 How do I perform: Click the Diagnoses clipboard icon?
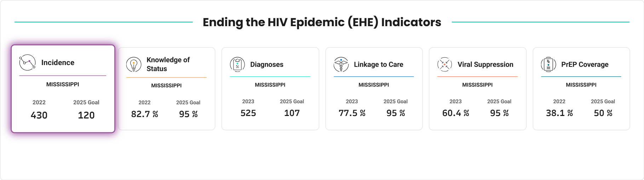(x=237, y=64)
